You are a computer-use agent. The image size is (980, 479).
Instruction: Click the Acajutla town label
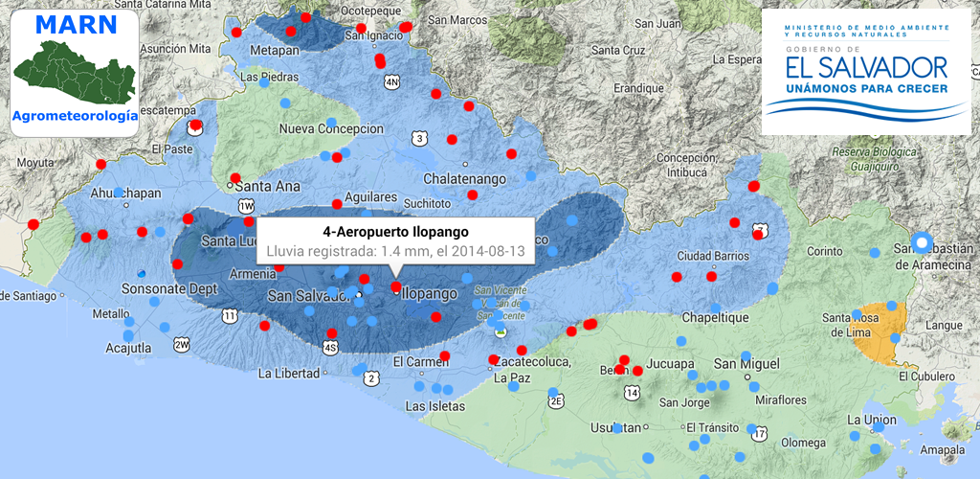pos(127,347)
